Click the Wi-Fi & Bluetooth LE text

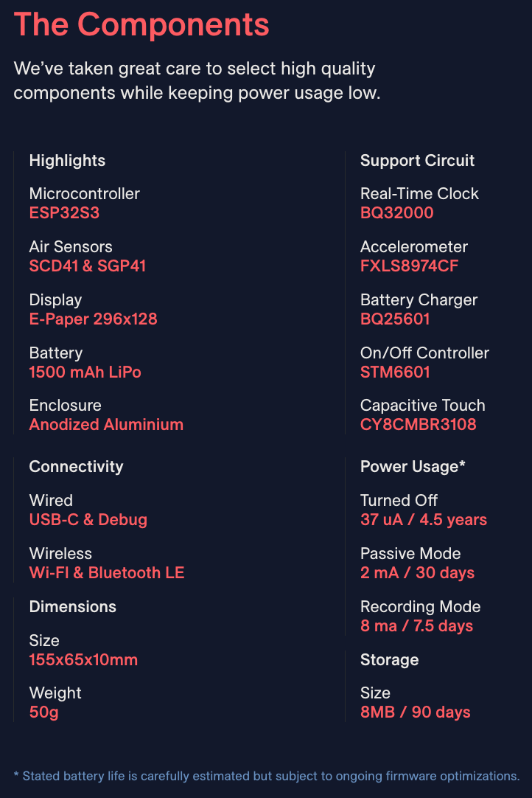pos(107,573)
